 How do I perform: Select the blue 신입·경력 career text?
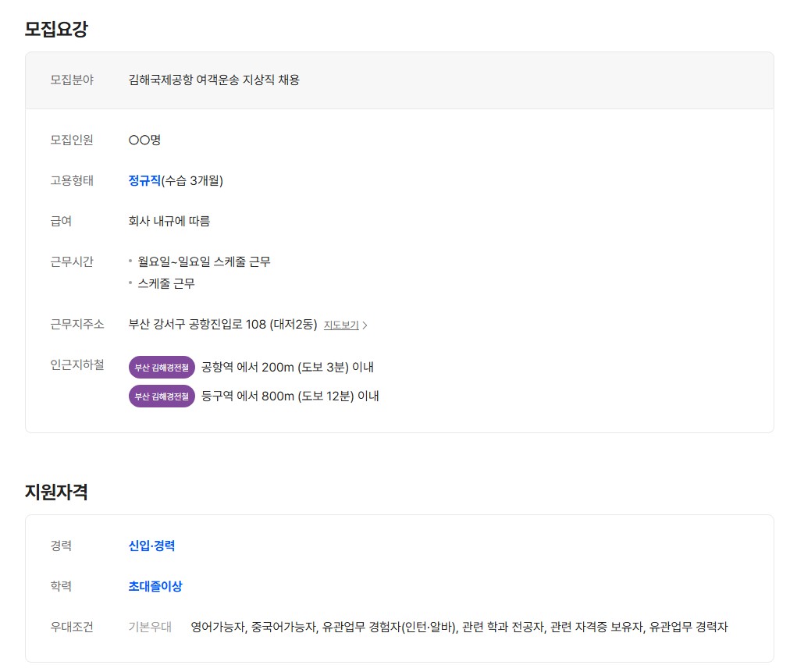click(151, 546)
